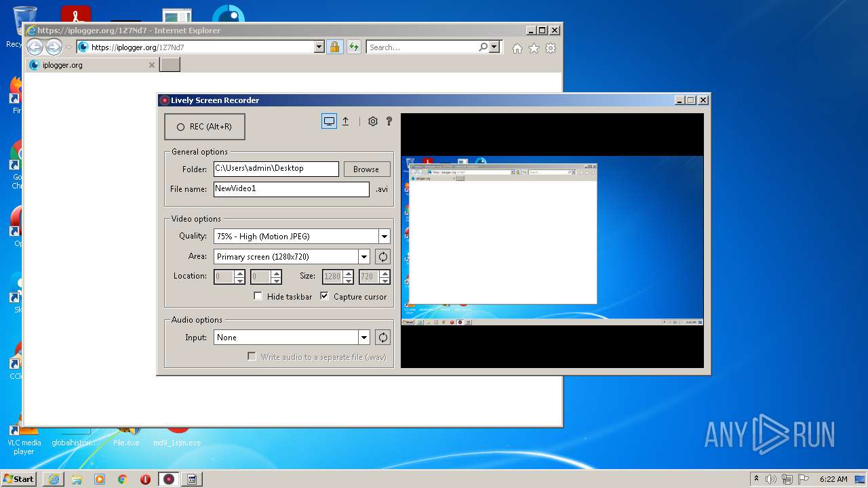Image resolution: width=868 pixels, height=488 pixels.
Task: Open the IE Home icon
Action: coord(517,48)
